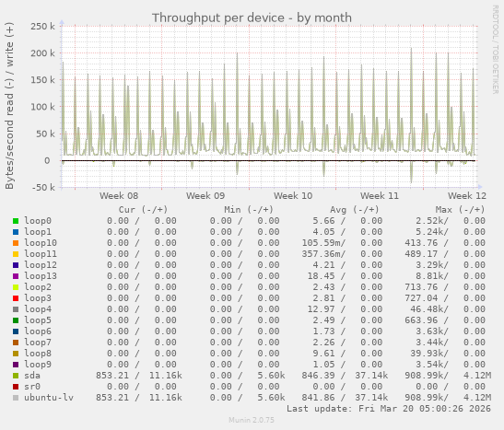Click ubuntu-lv avg read value '841.86'
This screenshot has width=504, height=430.
pos(318,398)
